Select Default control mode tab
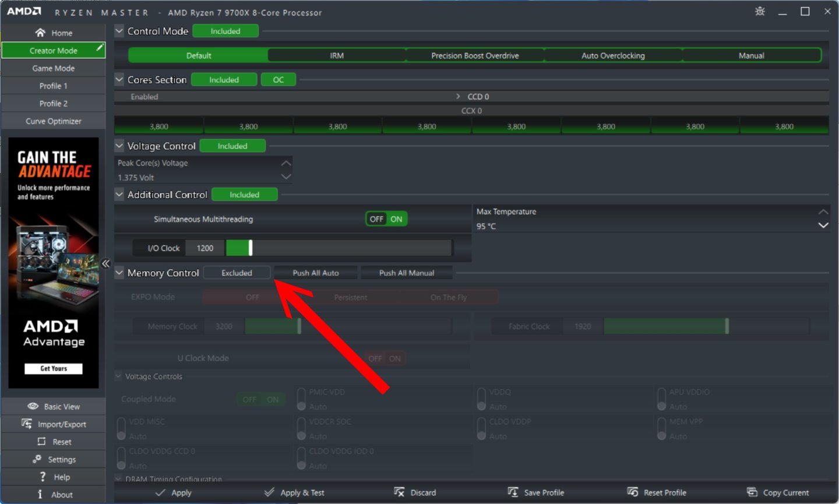This screenshot has width=839, height=504. (x=199, y=55)
